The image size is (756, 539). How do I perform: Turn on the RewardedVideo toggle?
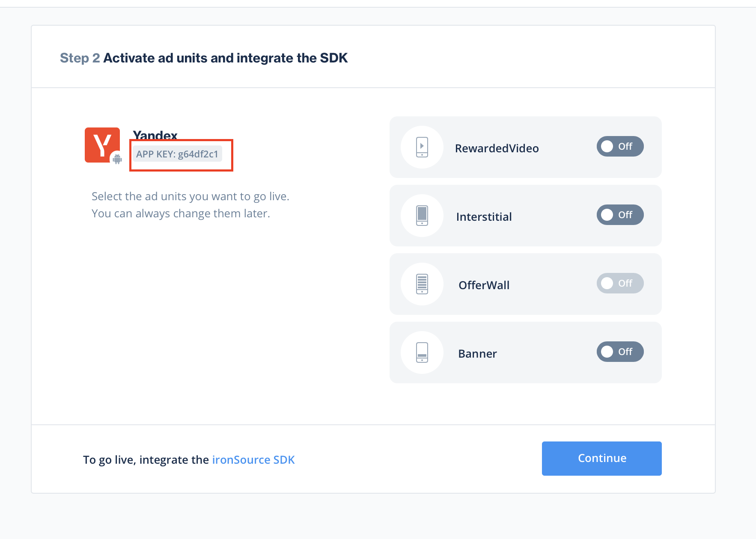(x=619, y=146)
